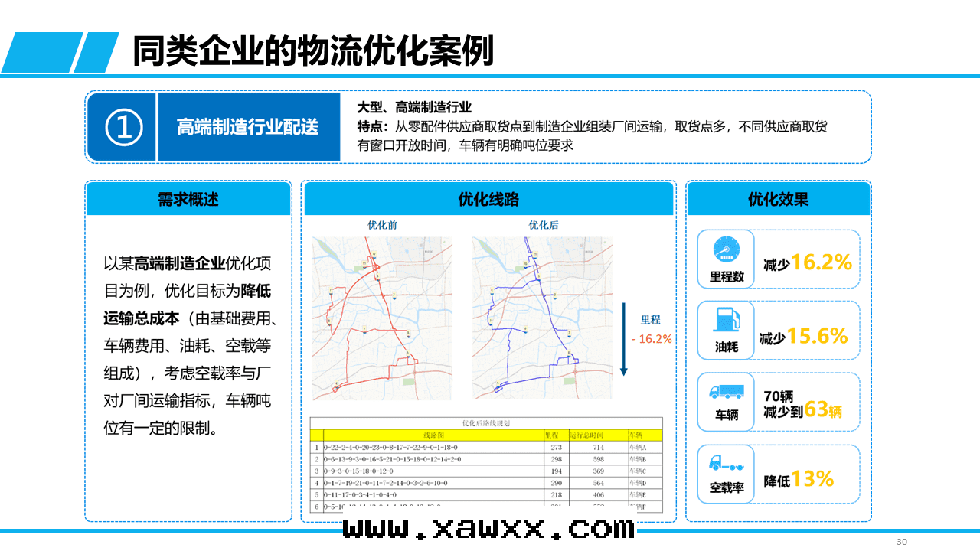Open the 优化后 blue route map

(543, 318)
